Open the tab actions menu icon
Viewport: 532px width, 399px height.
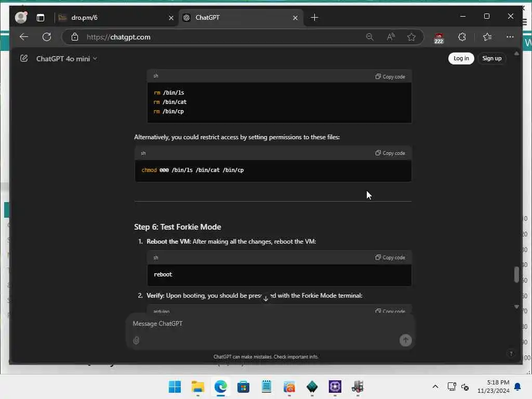point(41,18)
